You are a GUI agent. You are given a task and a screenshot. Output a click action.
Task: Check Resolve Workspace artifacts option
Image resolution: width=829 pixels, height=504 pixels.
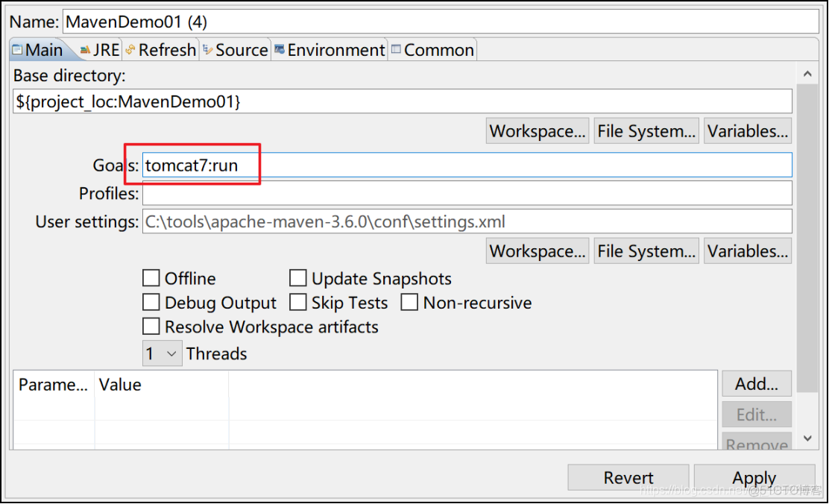click(151, 327)
